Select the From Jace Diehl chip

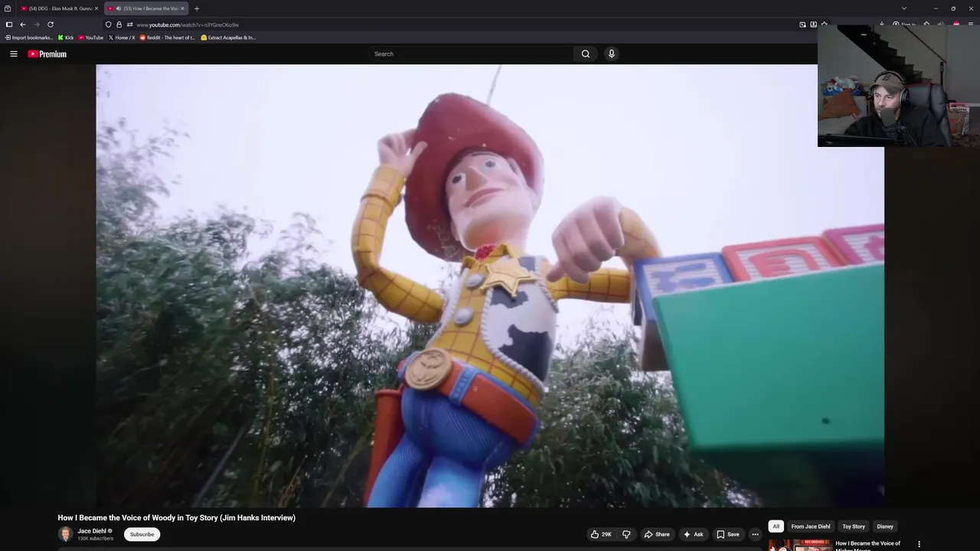(811, 527)
